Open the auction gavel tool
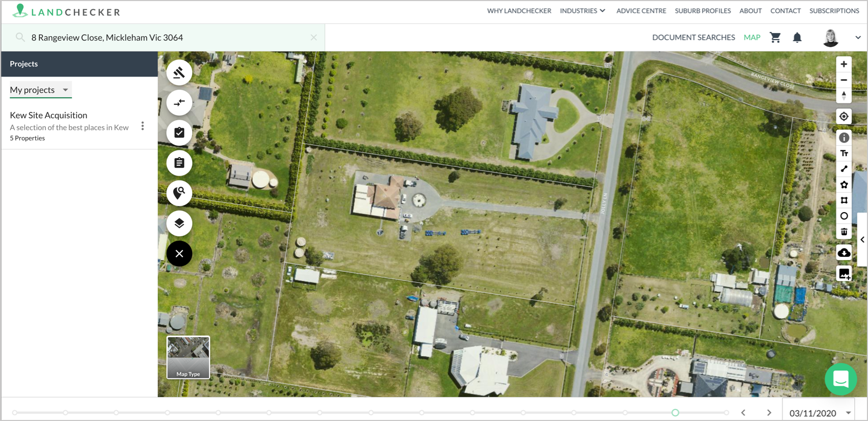The height and width of the screenshot is (421, 868). click(x=180, y=73)
